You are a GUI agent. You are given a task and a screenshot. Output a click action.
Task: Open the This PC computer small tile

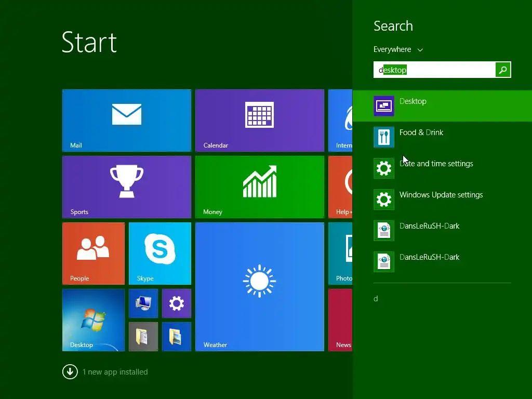(x=143, y=303)
